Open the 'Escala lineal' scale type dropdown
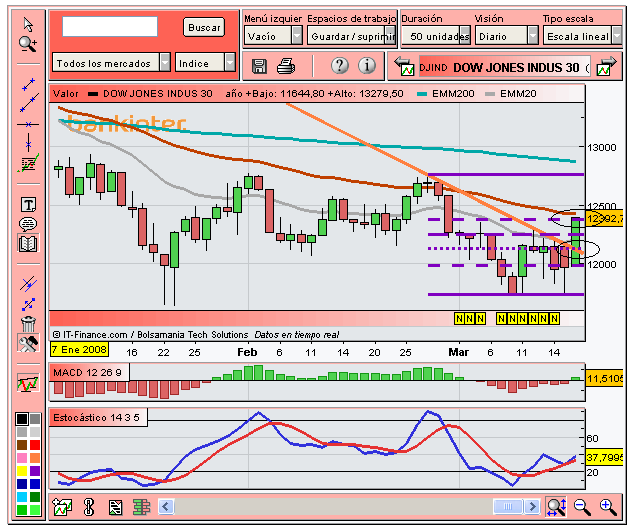632x531 pixels. [x=582, y=36]
